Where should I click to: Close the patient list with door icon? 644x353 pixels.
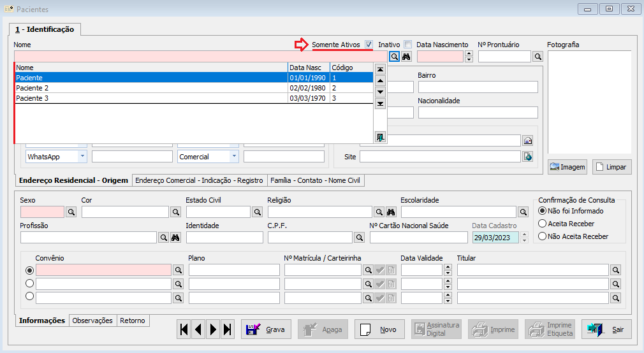tap(380, 137)
